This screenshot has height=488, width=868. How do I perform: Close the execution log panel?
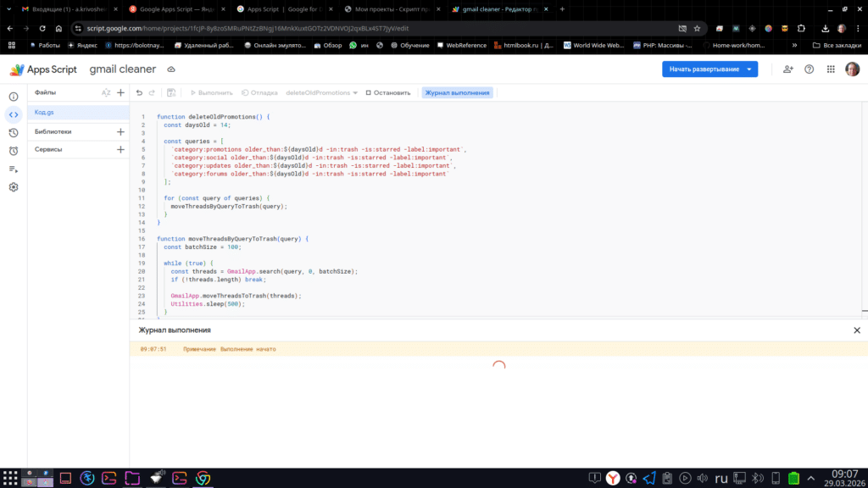(x=856, y=330)
